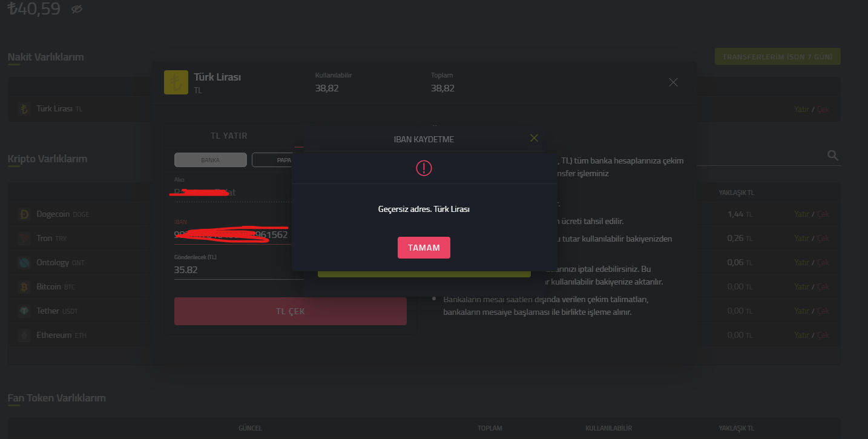Click the Tron coin icon
This screenshot has width=868, height=439.
point(24,238)
